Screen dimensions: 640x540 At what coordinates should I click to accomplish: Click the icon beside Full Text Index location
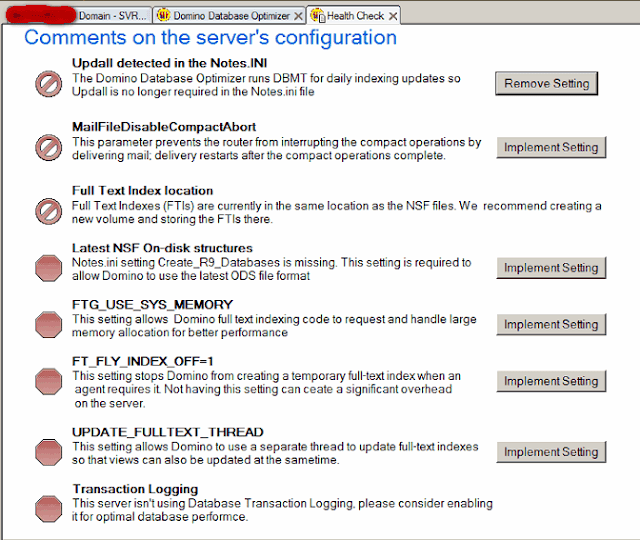[x=49, y=211]
